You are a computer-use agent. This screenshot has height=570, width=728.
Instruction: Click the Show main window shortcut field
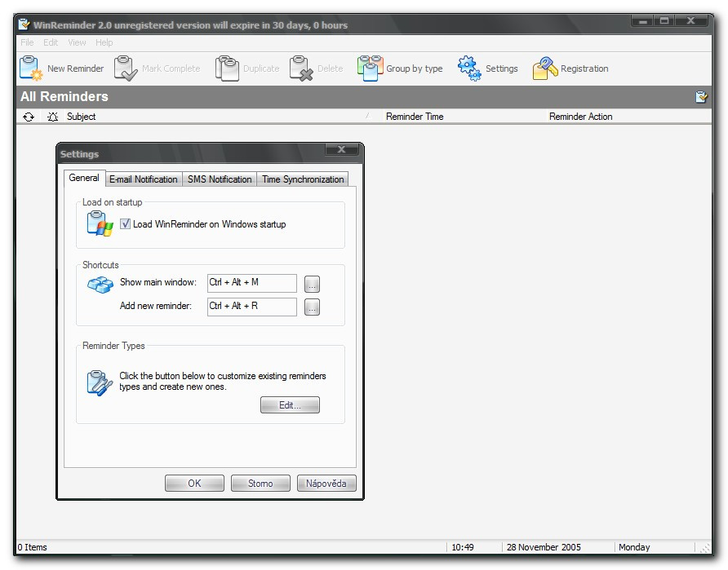(x=252, y=283)
